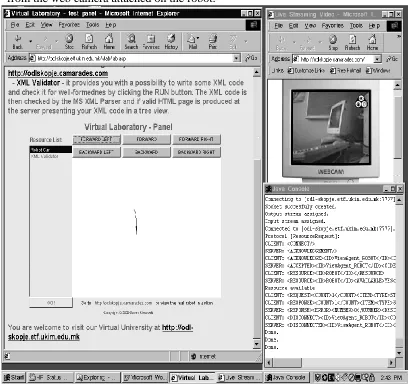
Task: Click FORWARD RIGHT robot button
Action: [196, 139]
